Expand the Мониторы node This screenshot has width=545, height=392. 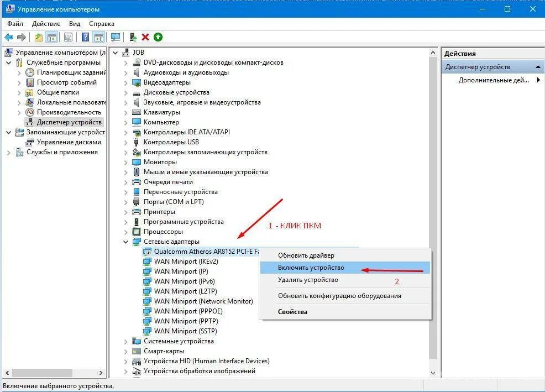tap(126, 162)
